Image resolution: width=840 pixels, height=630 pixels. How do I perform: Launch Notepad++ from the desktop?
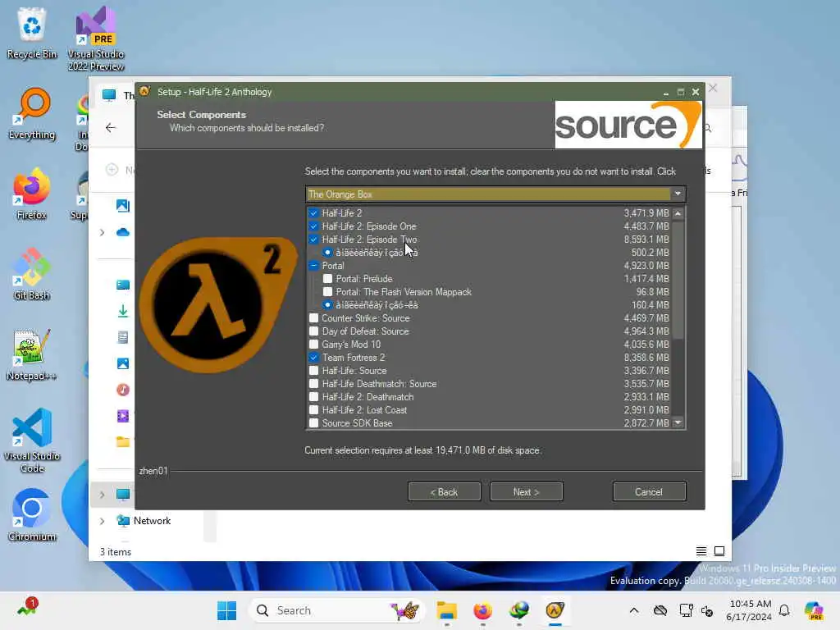32,354
